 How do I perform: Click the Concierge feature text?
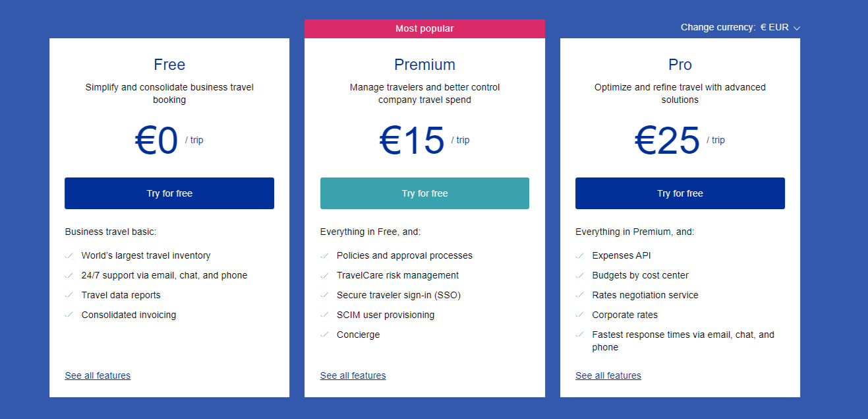(358, 335)
